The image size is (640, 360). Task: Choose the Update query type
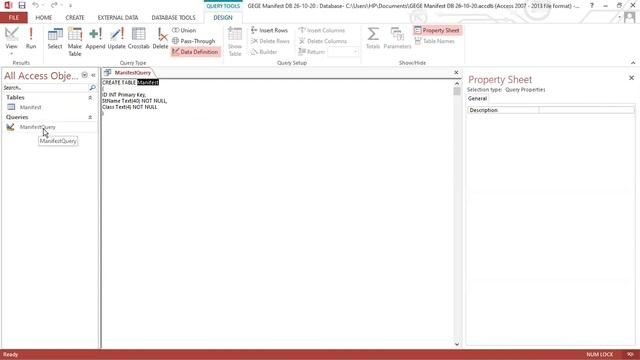[x=116, y=38]
